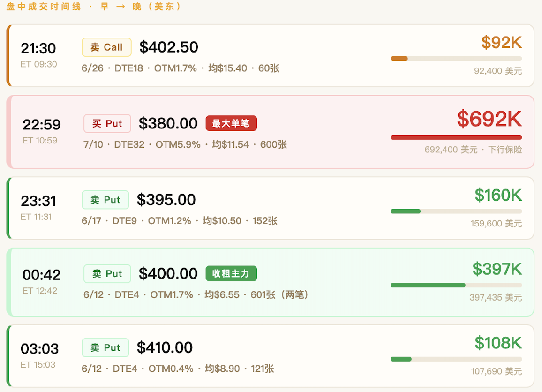
Task: Click the red 最大单笔 label
Action: tap(231, 123)
